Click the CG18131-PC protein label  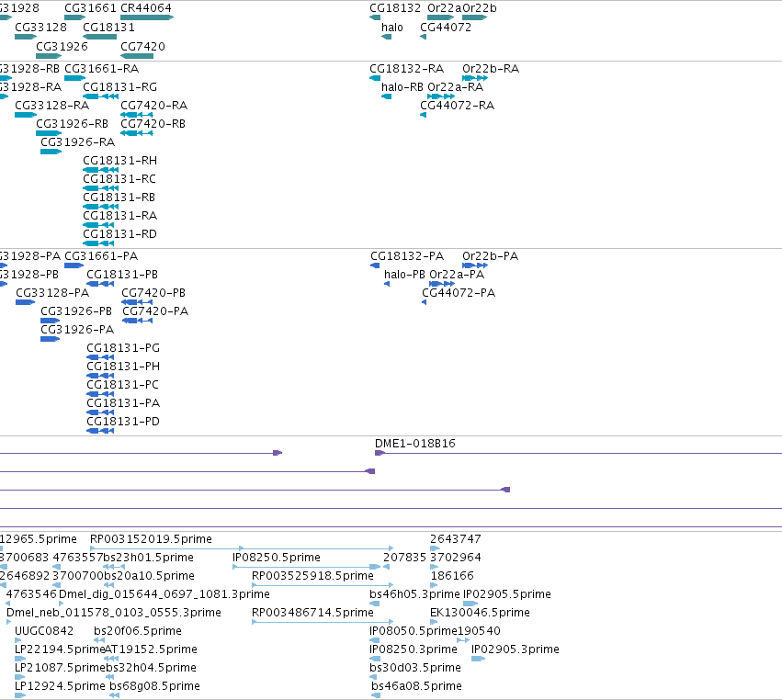123,386
